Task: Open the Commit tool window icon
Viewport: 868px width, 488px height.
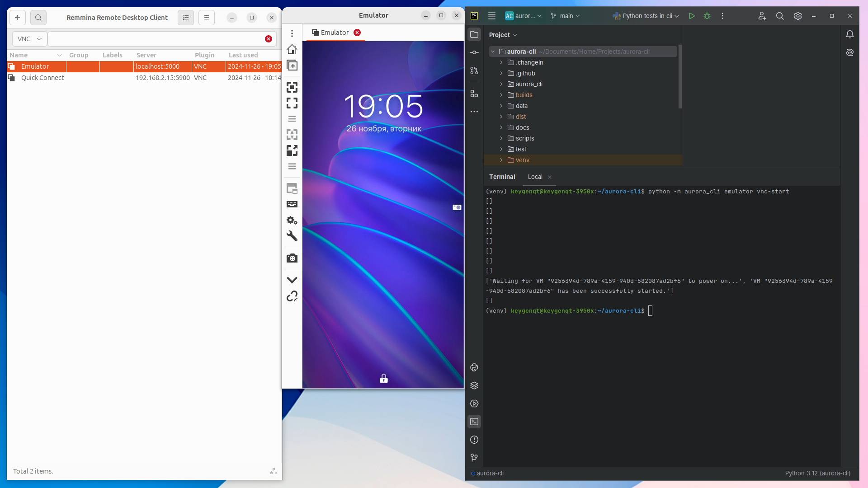Action: click(x=474, y=52)
